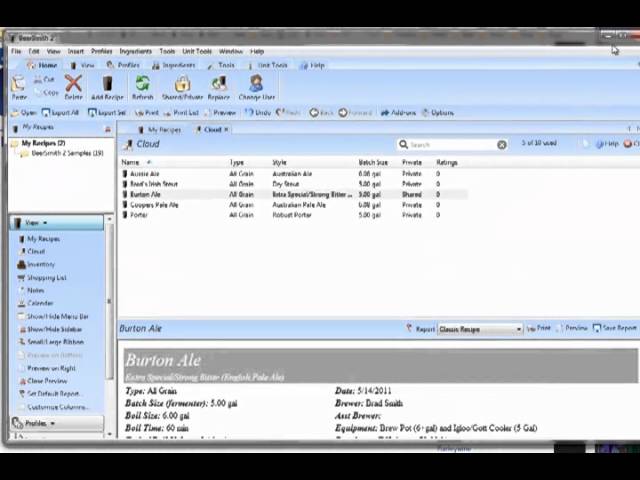Click Export All in the toolbar

(60, 113)
